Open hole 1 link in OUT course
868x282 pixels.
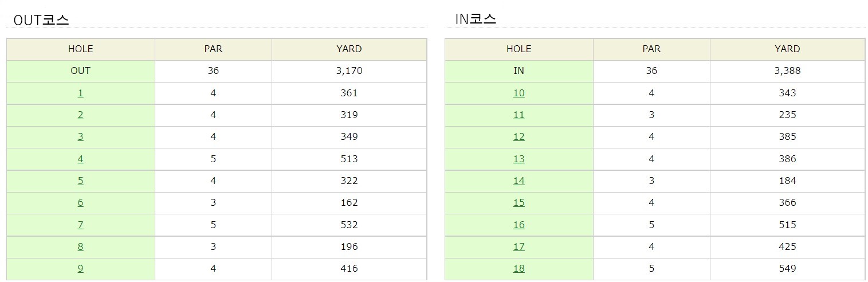point(80,93)
